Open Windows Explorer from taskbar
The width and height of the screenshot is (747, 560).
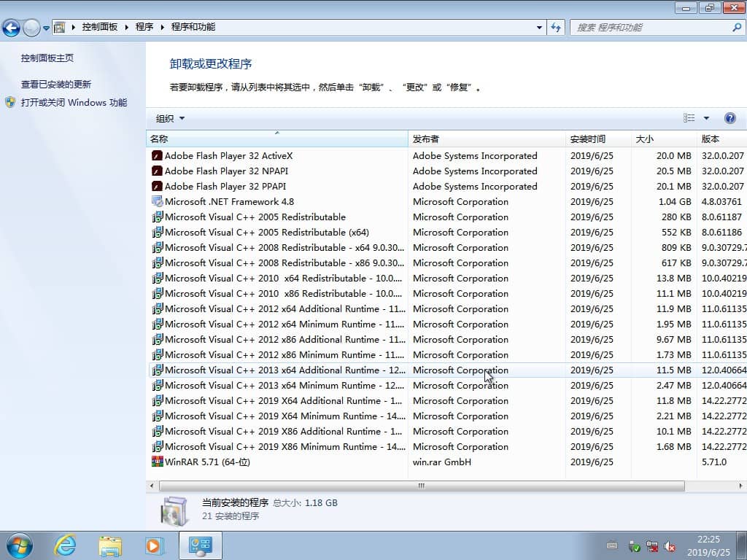tap(110, 546)
